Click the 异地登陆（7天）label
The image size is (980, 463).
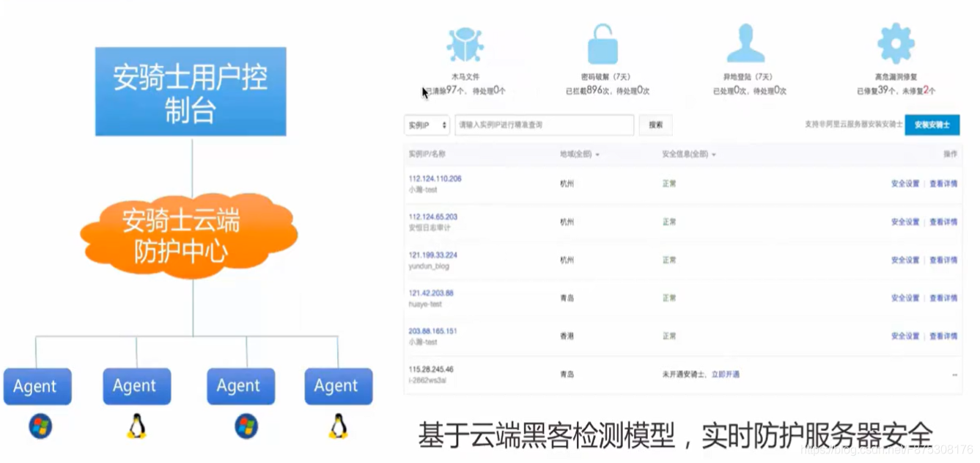click(748, 77)
